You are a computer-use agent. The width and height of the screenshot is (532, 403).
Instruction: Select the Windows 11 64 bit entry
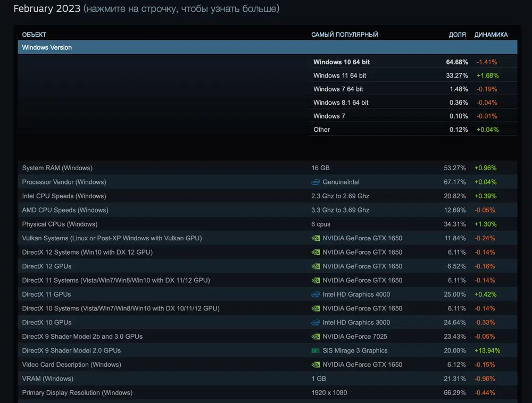[x=413, y=75]
